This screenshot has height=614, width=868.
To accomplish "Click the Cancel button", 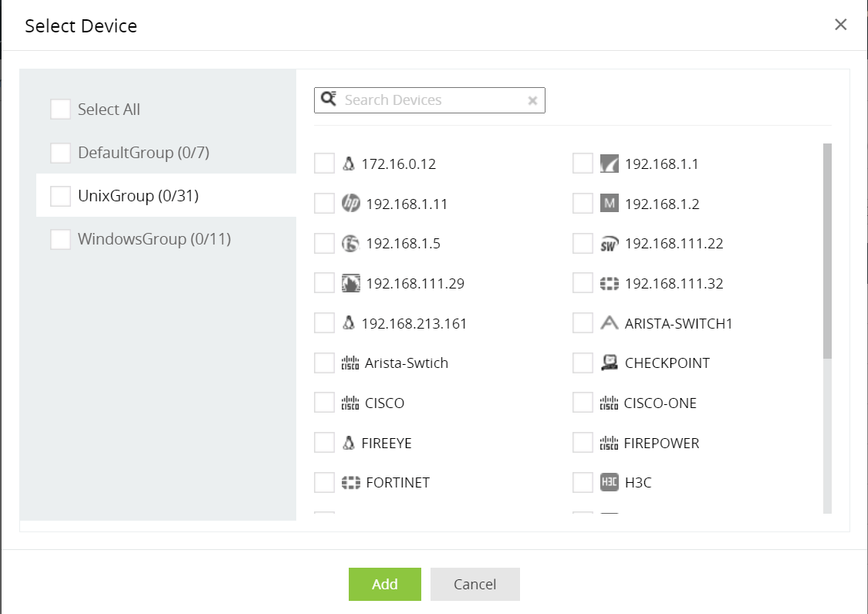I will pos(475,584).
